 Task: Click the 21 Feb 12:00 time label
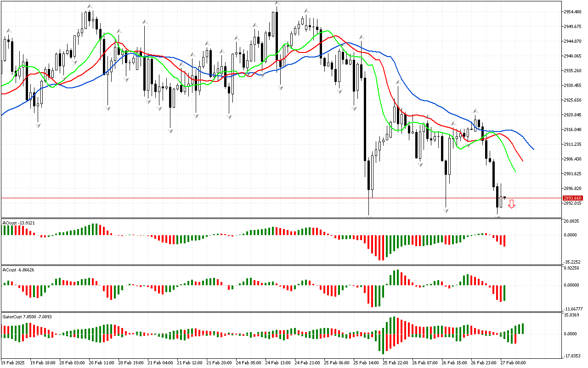click(190, 363)
